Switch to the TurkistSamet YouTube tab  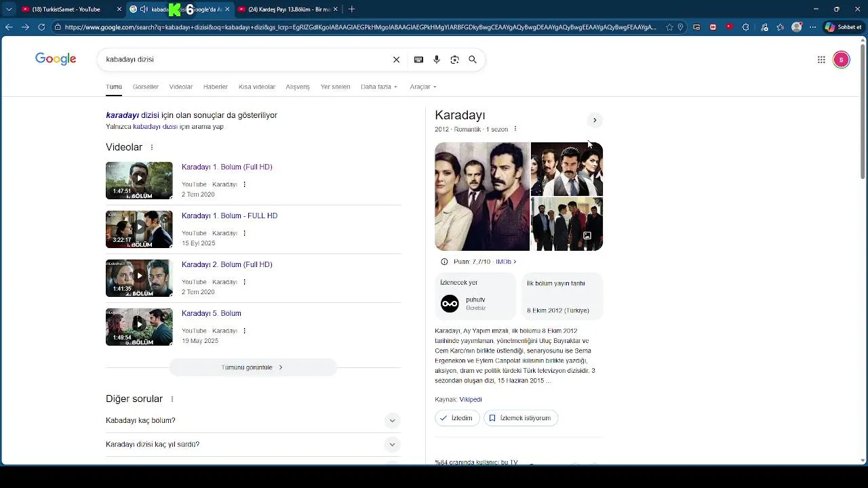point(66,9)
